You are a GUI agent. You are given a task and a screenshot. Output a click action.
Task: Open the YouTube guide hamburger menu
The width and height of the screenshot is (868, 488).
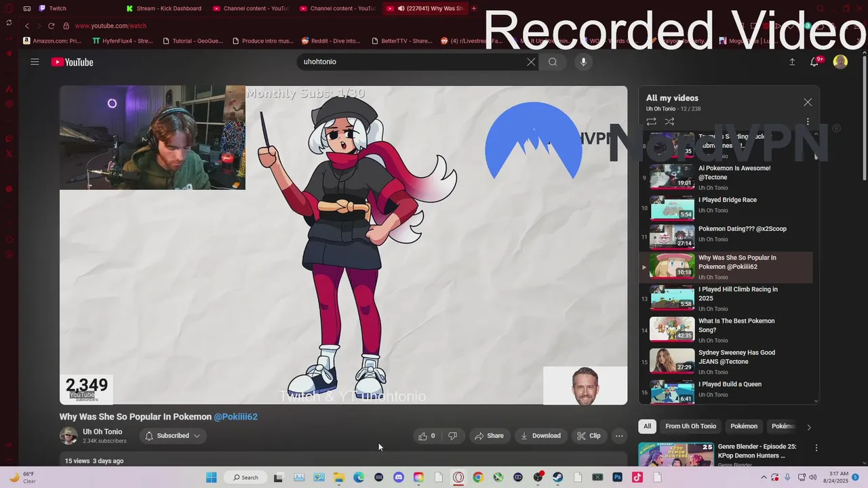(35, 62)
